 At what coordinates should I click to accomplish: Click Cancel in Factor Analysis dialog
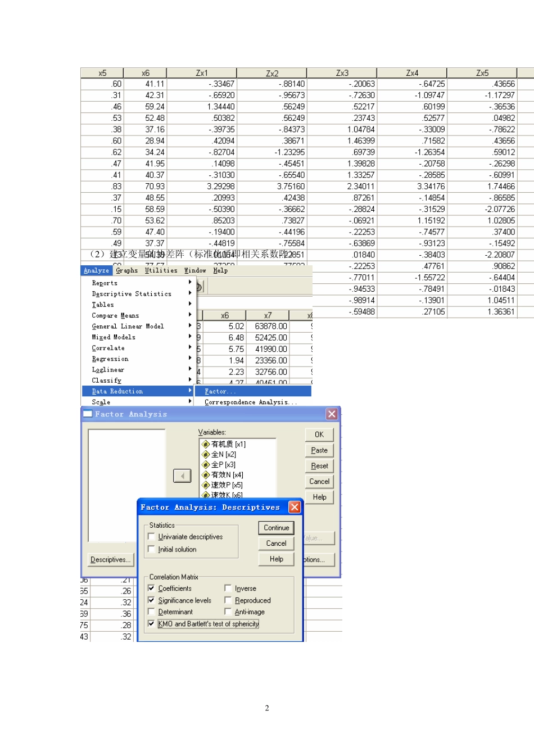coord(319,482)
